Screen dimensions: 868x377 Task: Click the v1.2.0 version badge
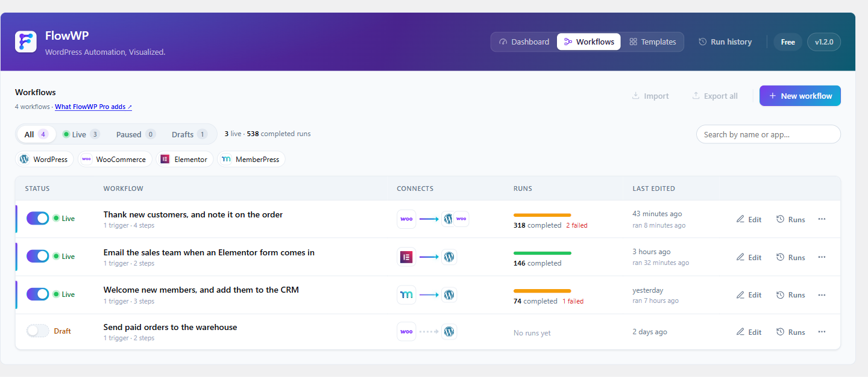click(x=824, y=42)
